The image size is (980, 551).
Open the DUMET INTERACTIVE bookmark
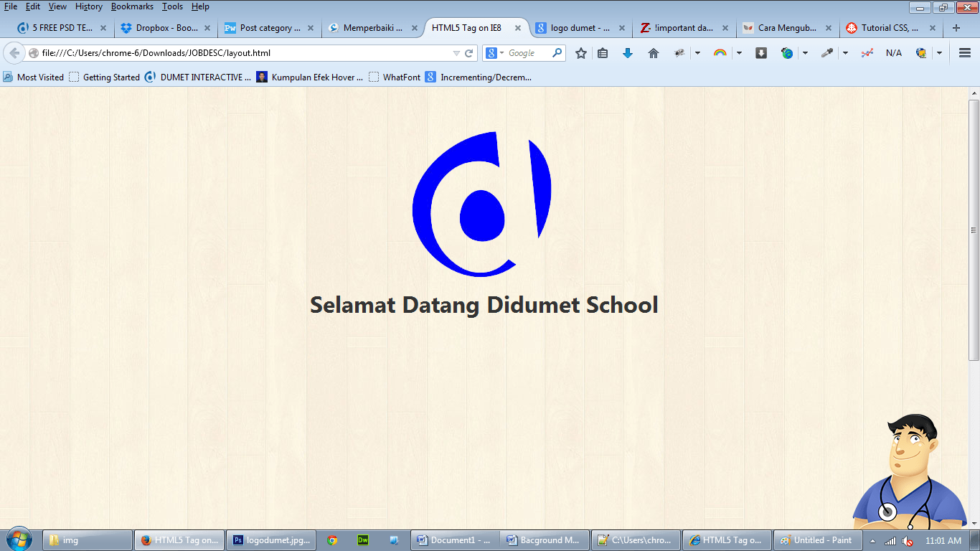(198, 77)
